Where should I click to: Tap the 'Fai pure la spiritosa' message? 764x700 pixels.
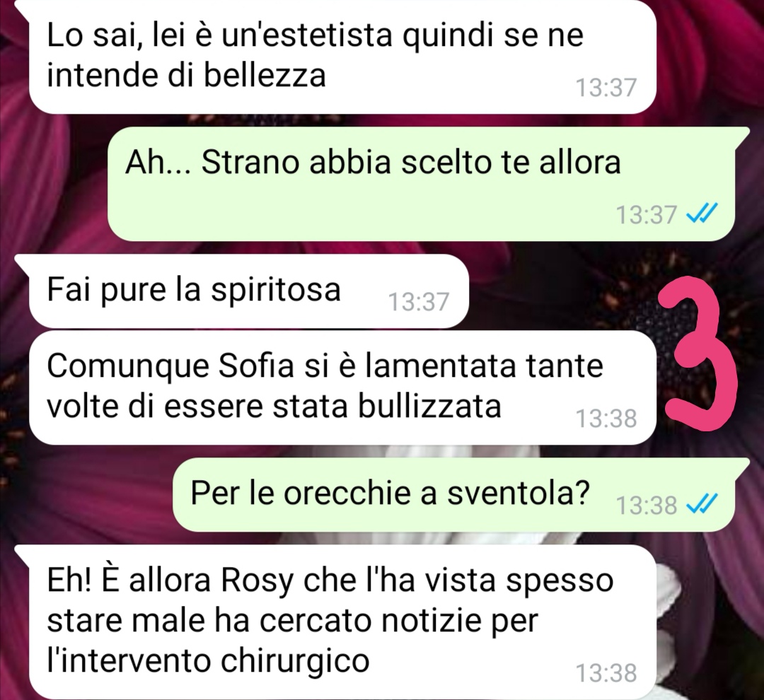point(249,291)
